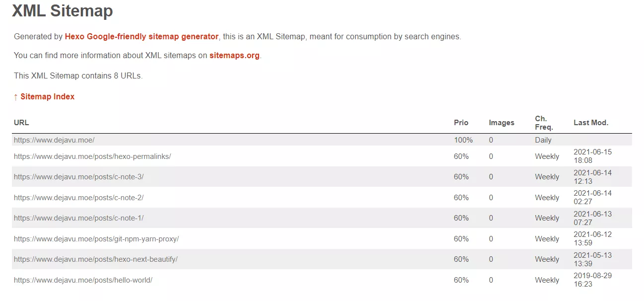
Task: Open the hexo-permalinks post URL
Action: click(x=92, y=156)
